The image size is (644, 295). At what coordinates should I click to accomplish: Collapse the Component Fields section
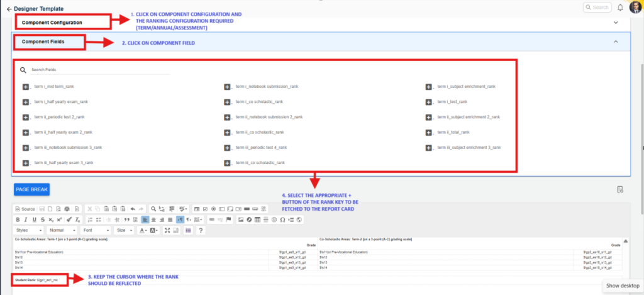point(616,42)
